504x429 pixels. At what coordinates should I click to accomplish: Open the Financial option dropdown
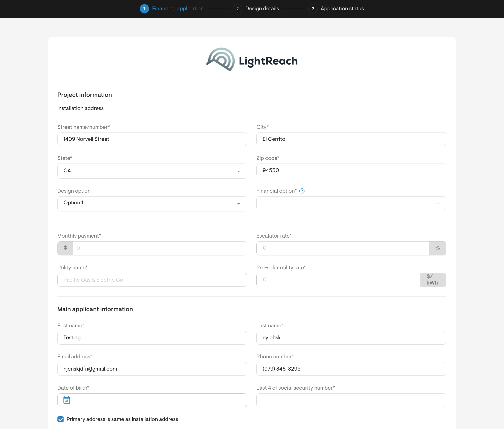(x=351, y=203)
